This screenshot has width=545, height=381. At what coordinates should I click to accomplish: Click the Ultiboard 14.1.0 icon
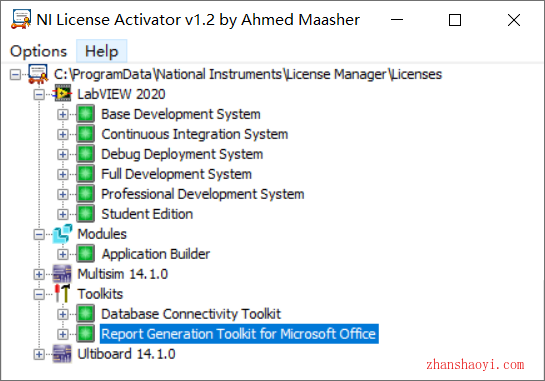click(62, 354)
